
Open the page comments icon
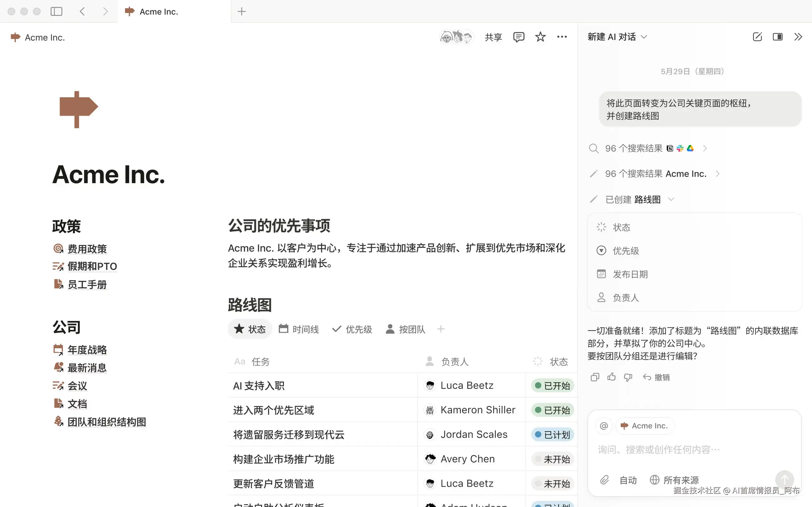(518, 37)
